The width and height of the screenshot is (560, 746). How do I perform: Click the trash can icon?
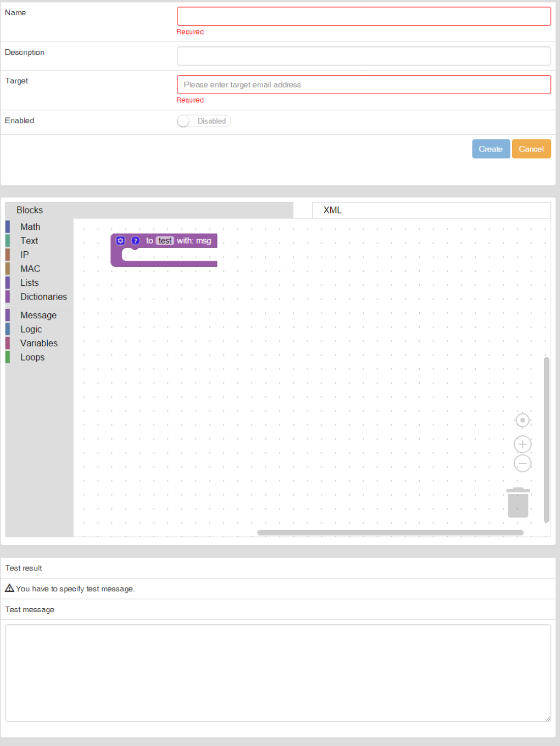pos(518,502)
